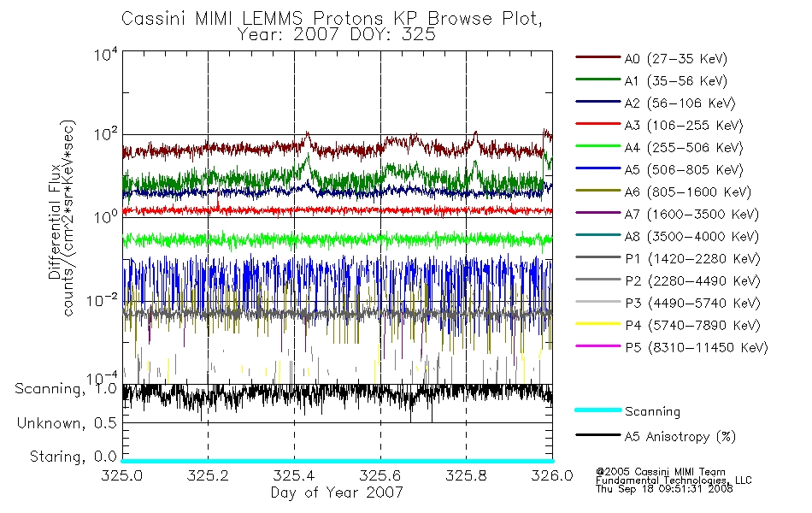This screenshot has width=812, height=513.
Task: Click the A4 (255-506 KeV) legend label
Action: click(684, 148)
